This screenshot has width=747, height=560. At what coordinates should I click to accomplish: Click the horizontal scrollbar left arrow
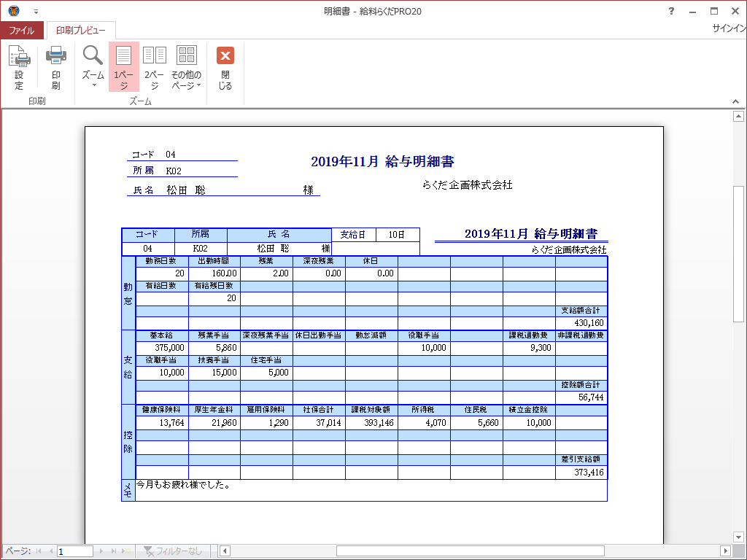tap(225, 551)
